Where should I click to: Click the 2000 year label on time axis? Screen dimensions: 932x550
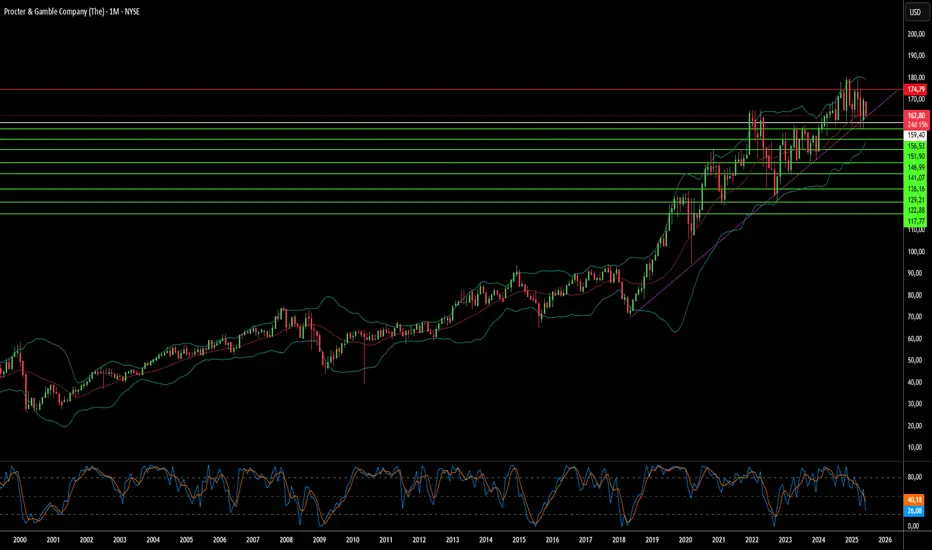(20, 540)
